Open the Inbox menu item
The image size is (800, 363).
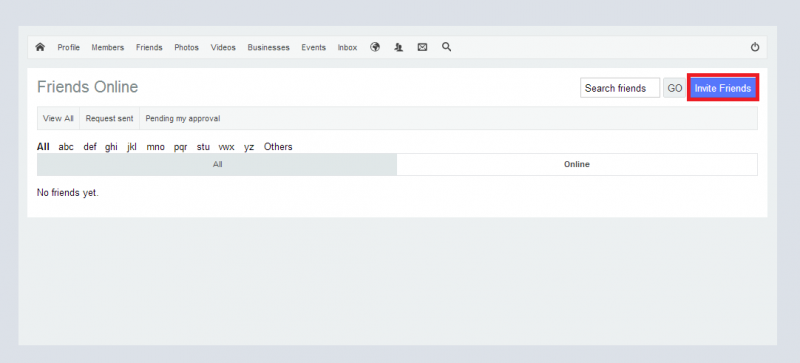[347, 47]
